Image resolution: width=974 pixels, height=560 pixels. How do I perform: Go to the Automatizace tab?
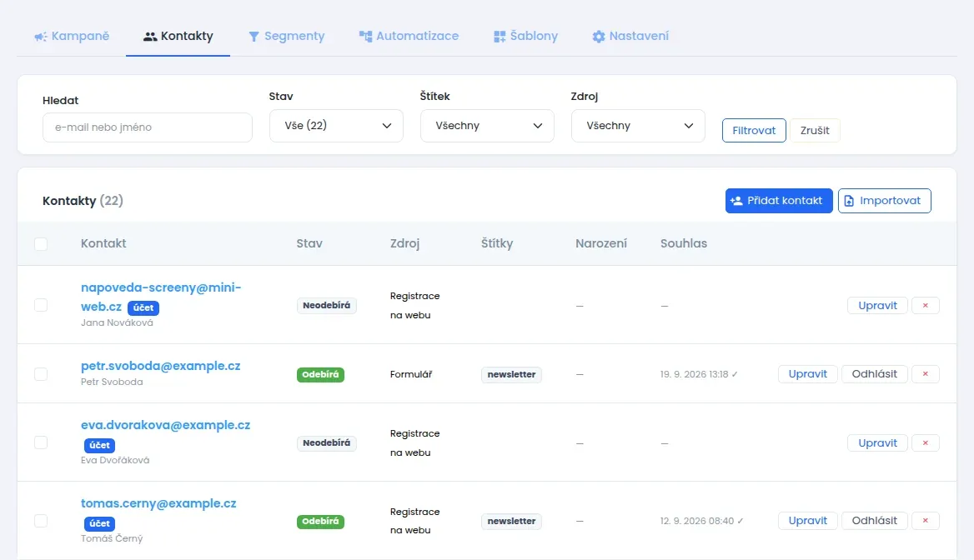pyautogui.click(x=409, y=36)
